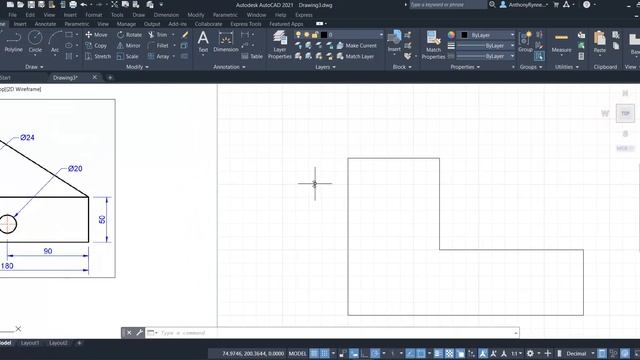The width and height of the screenshot is (640, 360).
Task: Open the Format menu
Action: click(x=93, y=15)
